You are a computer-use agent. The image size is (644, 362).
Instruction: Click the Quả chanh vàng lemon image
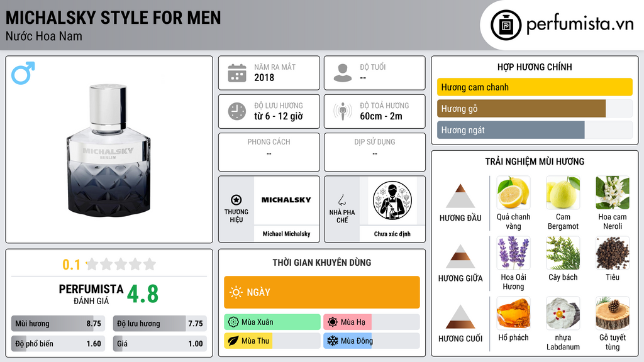[x=513, y=193]
